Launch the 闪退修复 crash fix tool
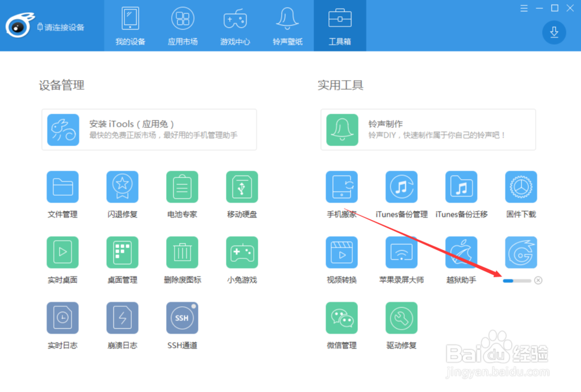581x392 pixels. (122, 186)
